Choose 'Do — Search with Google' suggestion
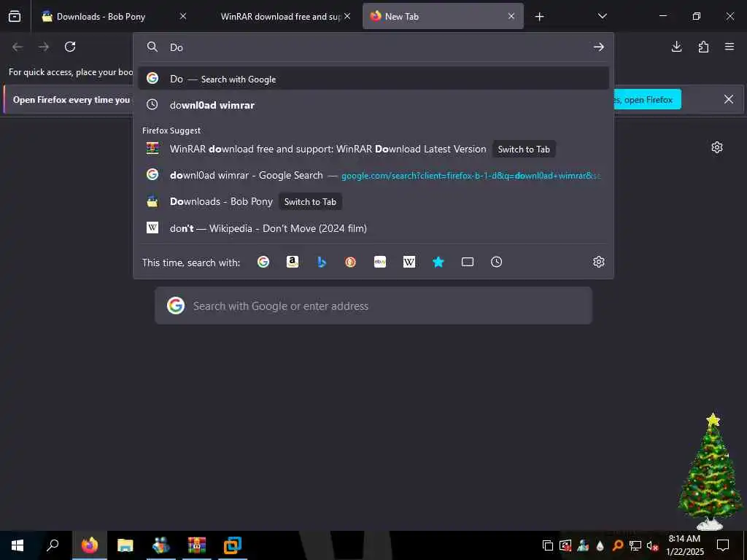Viewport: 747px width, 560px height. coord(373,79)
